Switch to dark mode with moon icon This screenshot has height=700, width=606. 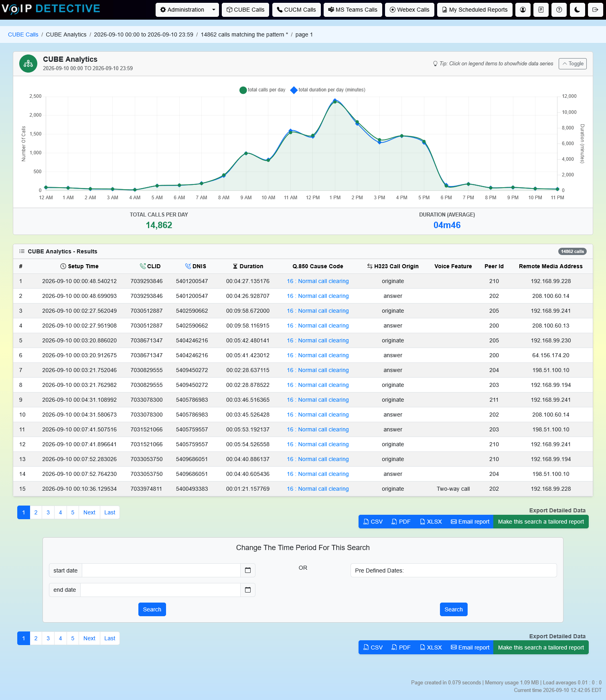[x=577, y=10]
